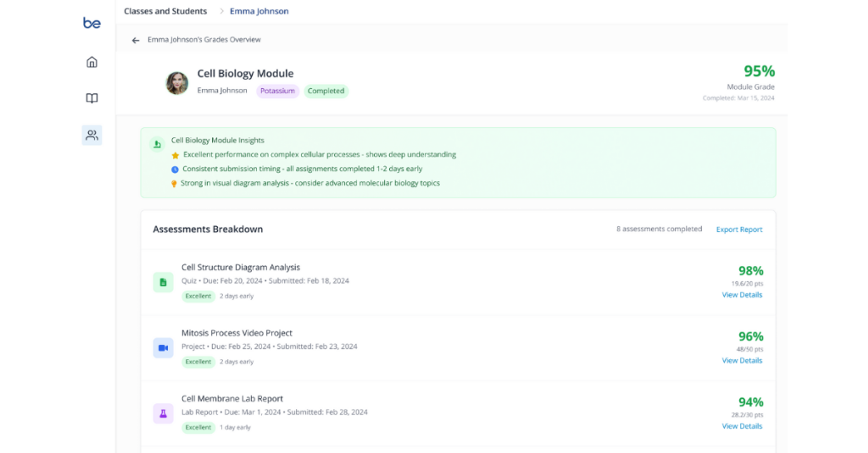Screen dimensions: 868x453
Task: Click Emma Johnson breadcrumb link
Action: pos(259,11)
